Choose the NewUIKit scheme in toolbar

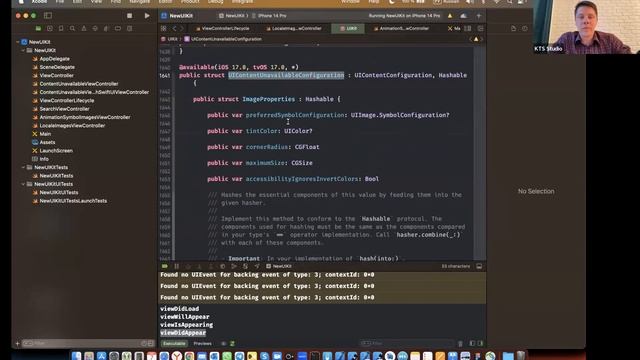[x=232, y=16]
